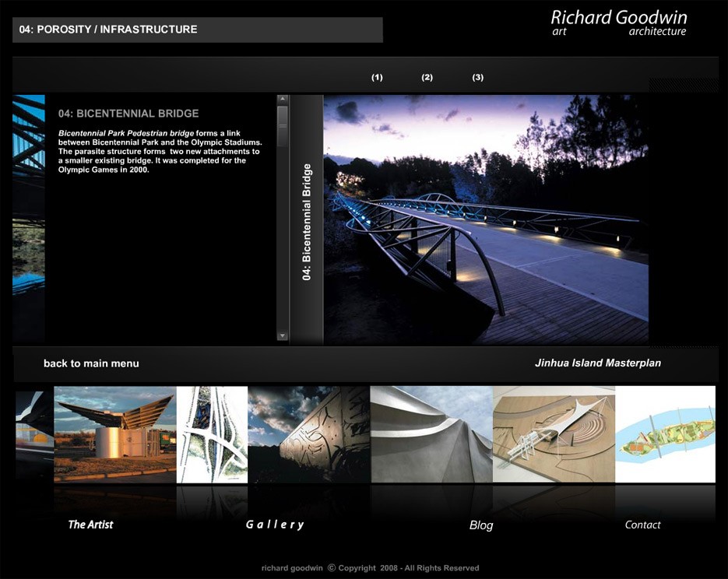728x579 pixels.
Task: Open image (3) of the bridge
Action: [478, 78]
